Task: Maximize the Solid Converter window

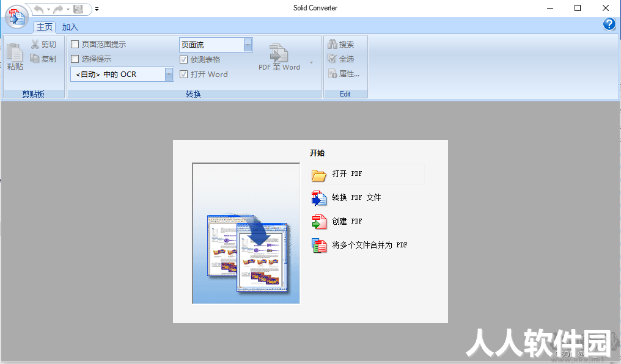Action: click(x=578, y=8)
